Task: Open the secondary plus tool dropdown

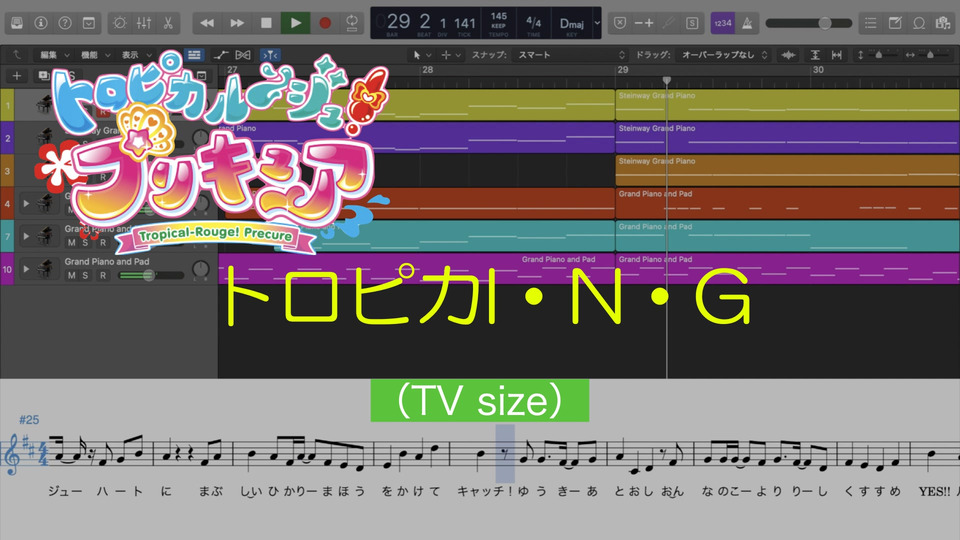Action: (x=451, y=55)
